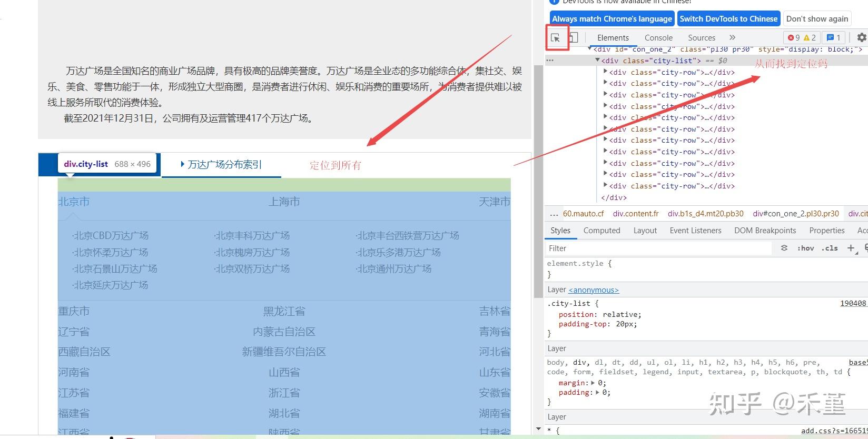The width and height of the screenshot is (868, 439).
Task: Open 北京怀柔万达广场 link
Action: coord(110,253)
